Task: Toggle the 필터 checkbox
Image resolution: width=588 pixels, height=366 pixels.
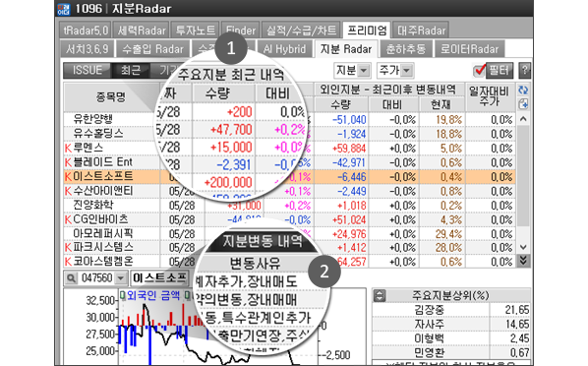Action: (479, 70)
